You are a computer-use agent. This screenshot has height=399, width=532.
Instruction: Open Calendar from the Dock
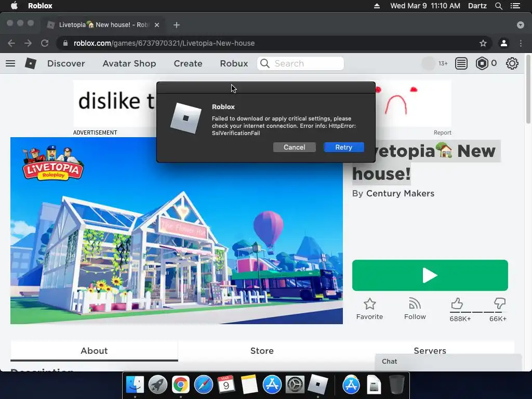tap(226, 385)
